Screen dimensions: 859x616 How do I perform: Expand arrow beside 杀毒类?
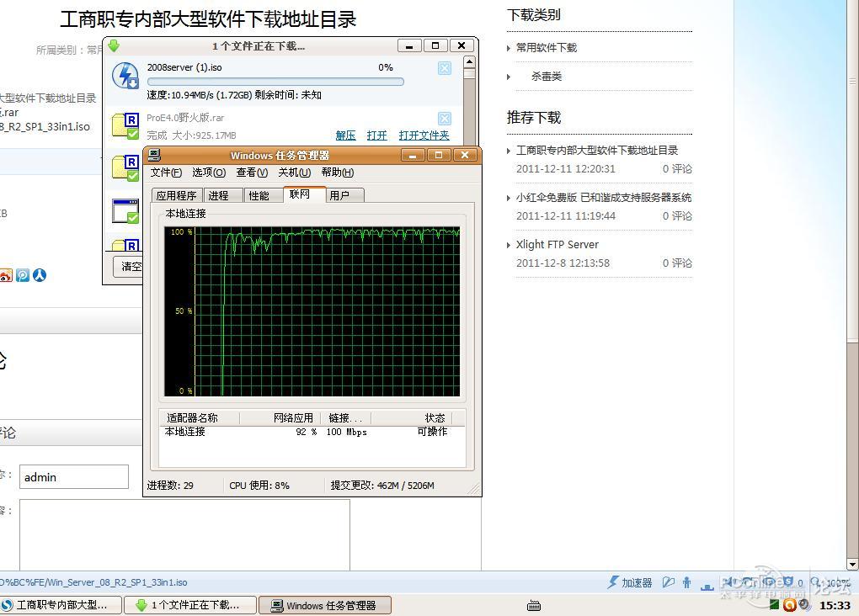click(x=509, y=77)
